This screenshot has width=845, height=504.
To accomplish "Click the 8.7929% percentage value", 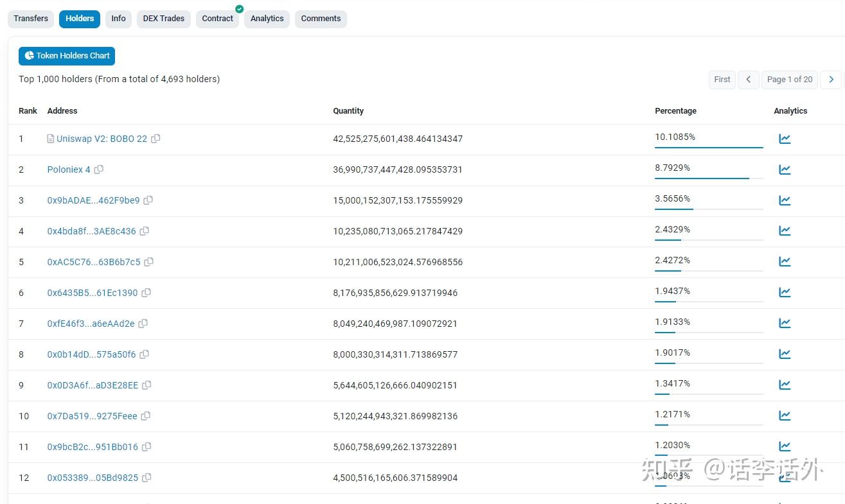I will pyautogui.click(x=672, y=168).
